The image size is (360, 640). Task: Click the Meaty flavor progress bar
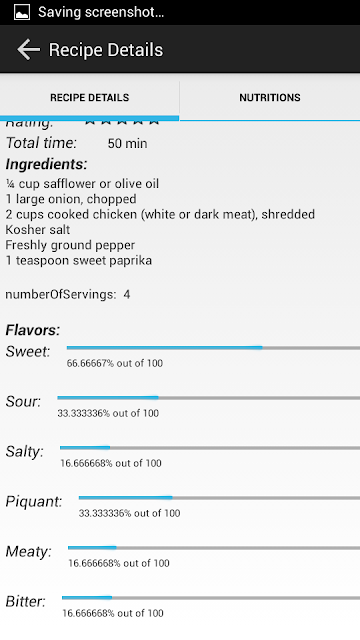[214, 548]
